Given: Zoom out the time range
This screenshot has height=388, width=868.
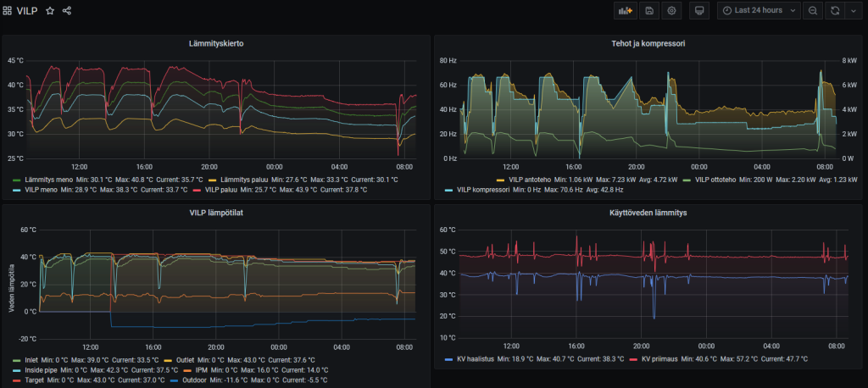Looking at the screenshot, I should tap(813, 10).
